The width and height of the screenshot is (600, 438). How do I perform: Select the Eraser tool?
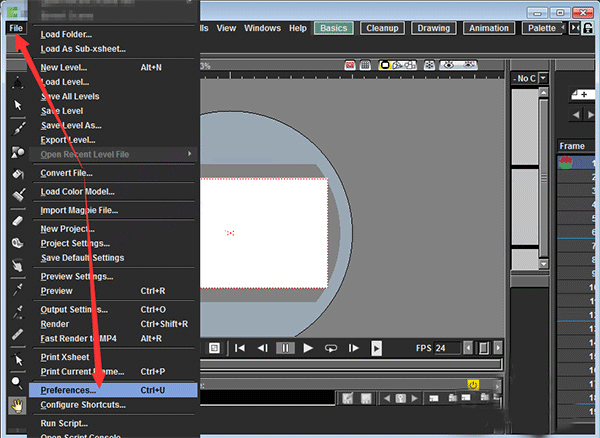pyautogui.click(x=17, y=221)
